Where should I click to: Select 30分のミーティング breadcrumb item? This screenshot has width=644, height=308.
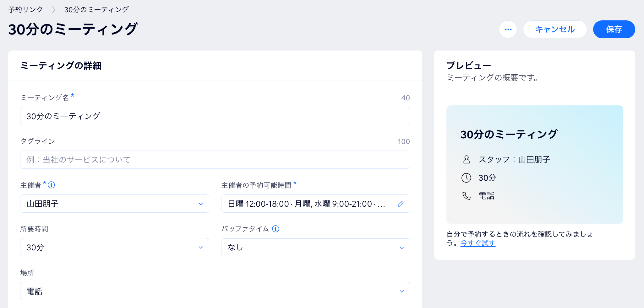click(x=96, y=9)
